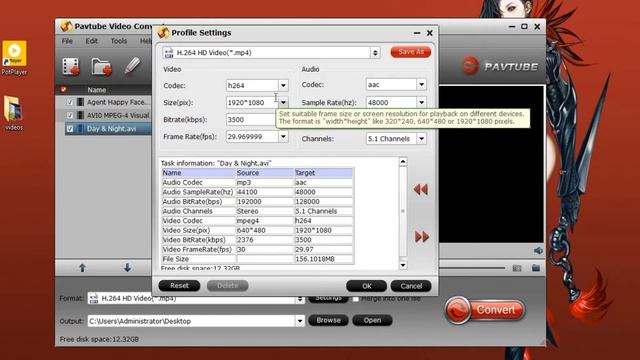Viewport: 640px width, 360px height.
Task: Click the File Size target 156.1018MB cell
Action: (x=323, y=259)
